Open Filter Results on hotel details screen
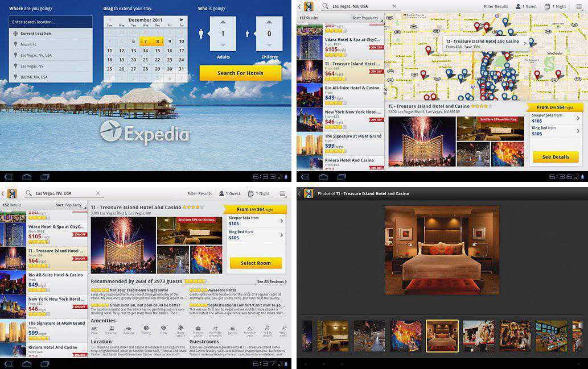This screenshot has height=369, width=588. 199,193
